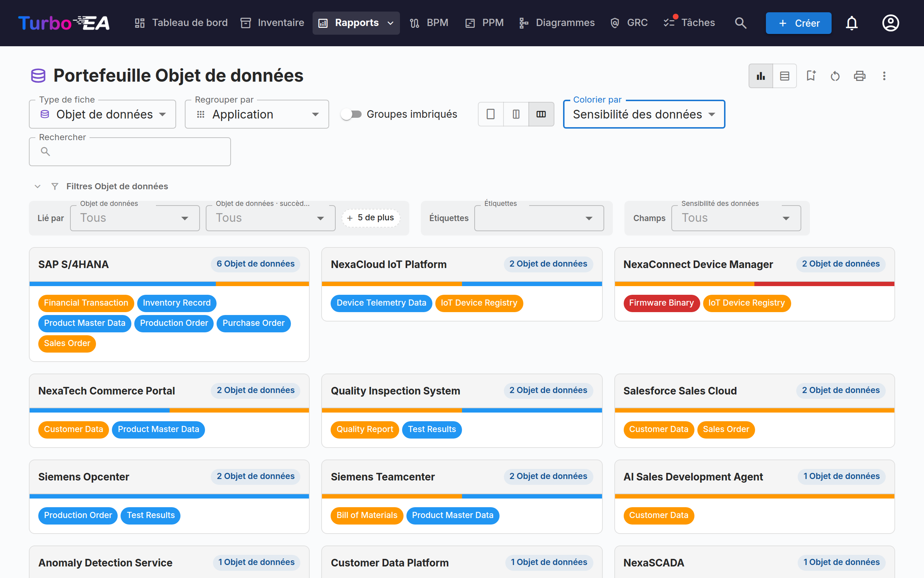Open Colorier par Sensibilité des données dropdown

click(644, 114)
